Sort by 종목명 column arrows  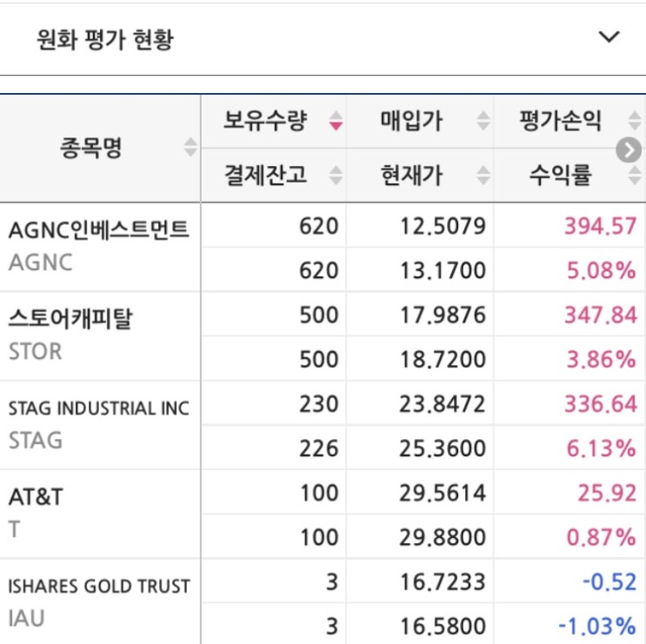[190, 148]
